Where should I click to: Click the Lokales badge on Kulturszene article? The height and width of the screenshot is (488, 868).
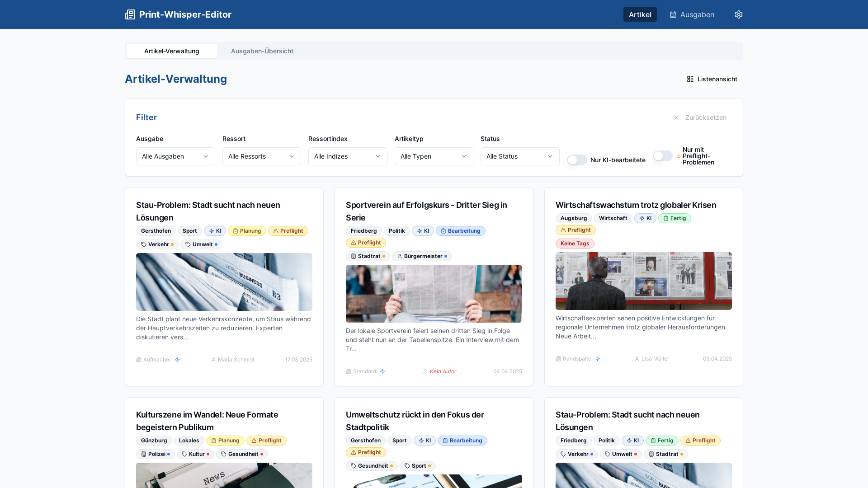pos(189,441)
